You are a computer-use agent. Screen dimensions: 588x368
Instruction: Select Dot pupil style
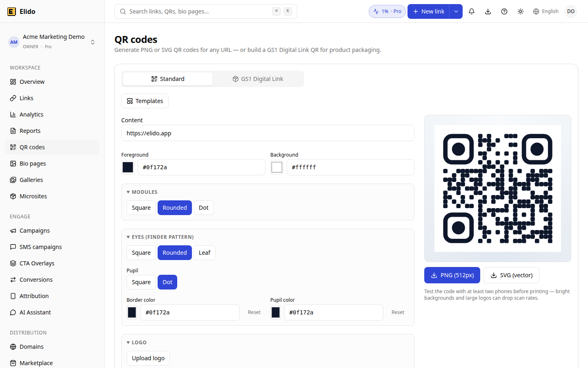167,282
